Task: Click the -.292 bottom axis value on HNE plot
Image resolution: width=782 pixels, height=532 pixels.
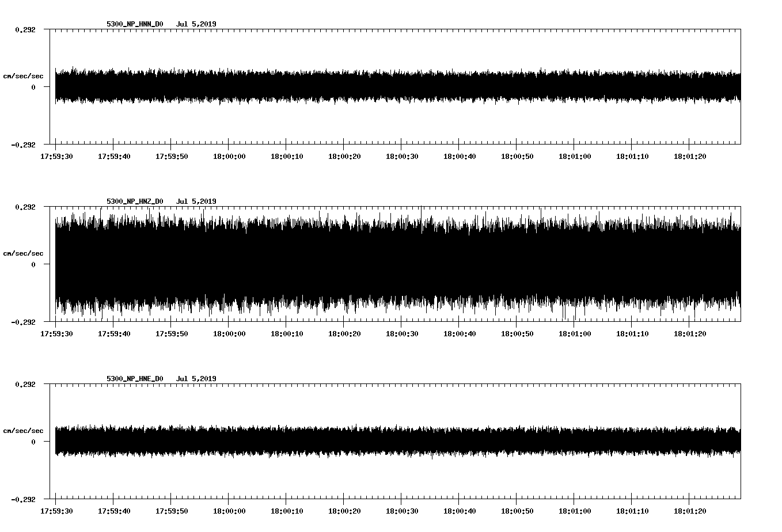Action: coord(23,500)
